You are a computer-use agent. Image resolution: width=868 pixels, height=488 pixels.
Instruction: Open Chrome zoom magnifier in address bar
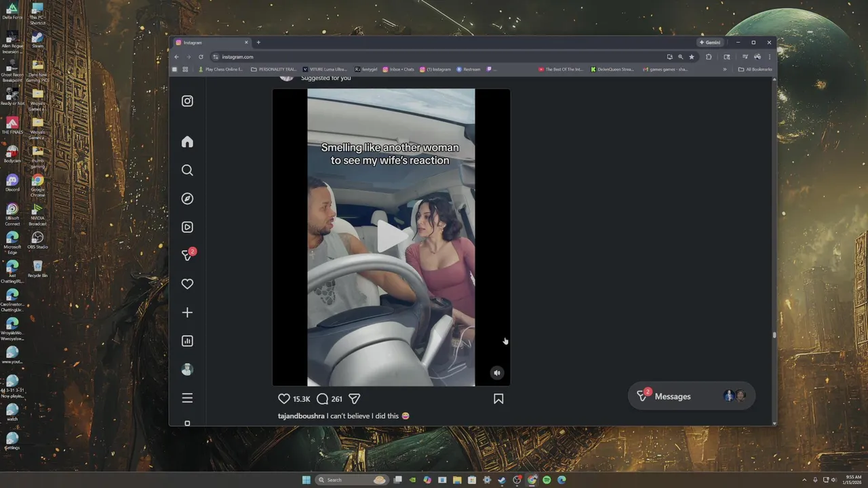tap(681, 57)
